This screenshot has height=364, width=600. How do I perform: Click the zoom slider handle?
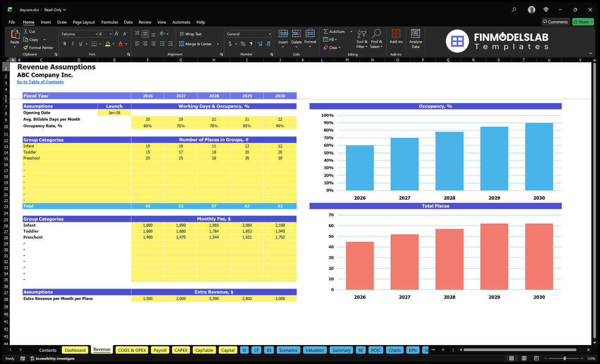click(x=565, y=358)
